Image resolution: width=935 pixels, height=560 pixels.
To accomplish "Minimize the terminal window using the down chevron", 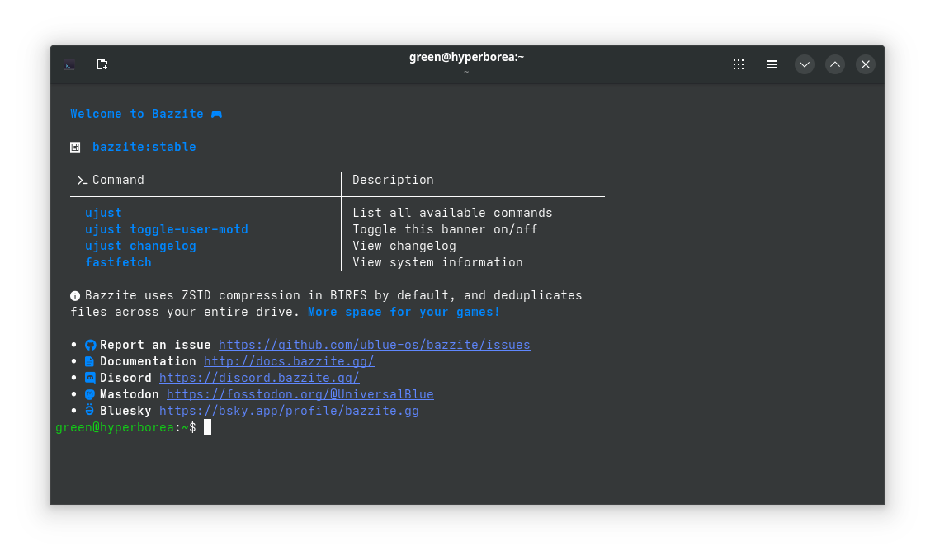I will pyautogui.click(x=805, y=64).
